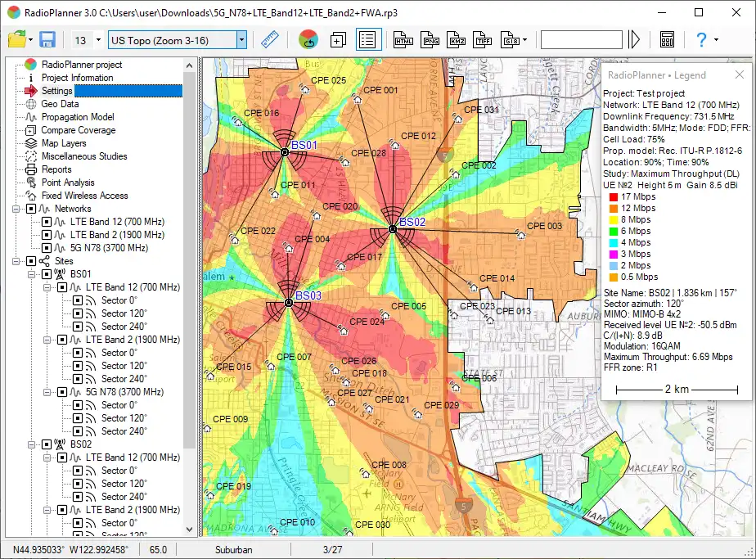The image size is (756, 559).
Task: Select the CPE 003 house marker
Action: pyautogui.click(x=520, y=235)
